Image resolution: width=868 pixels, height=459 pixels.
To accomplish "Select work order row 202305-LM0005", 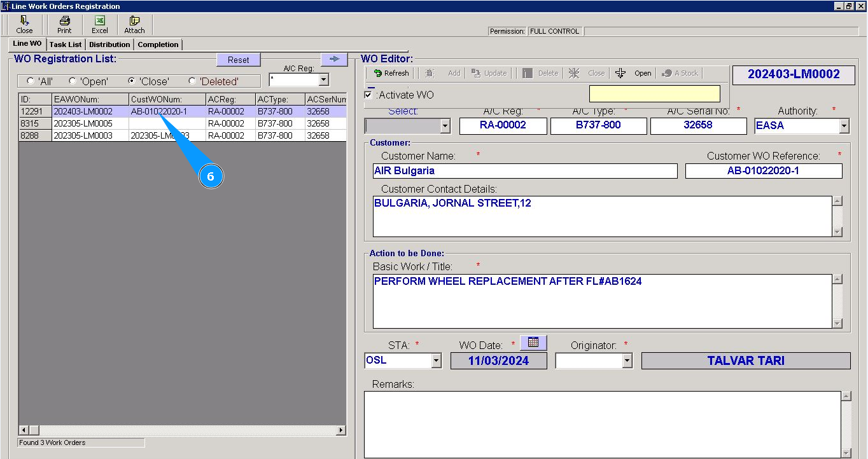I will coord(83,123).
